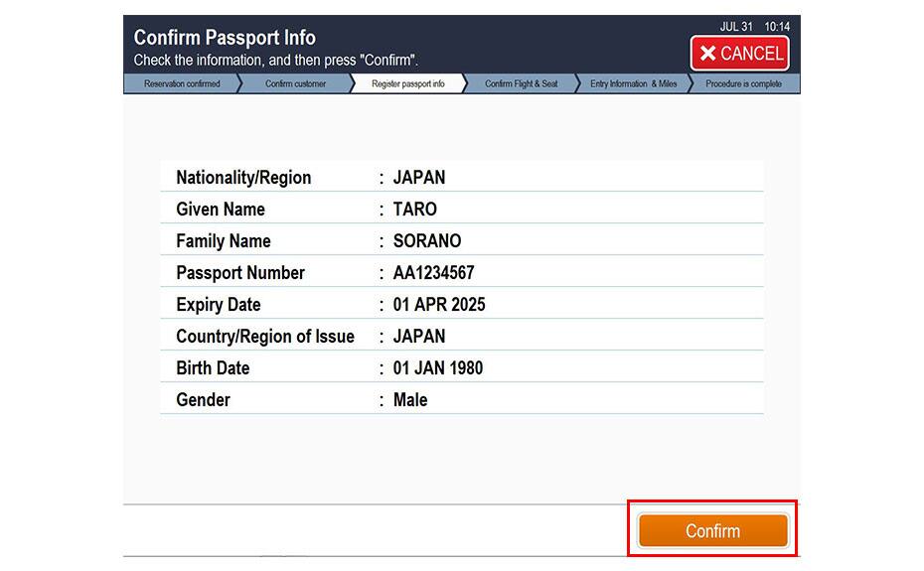Select the Reservation confirmed step
Screen dimensions: 924x571
click(182, 84)
